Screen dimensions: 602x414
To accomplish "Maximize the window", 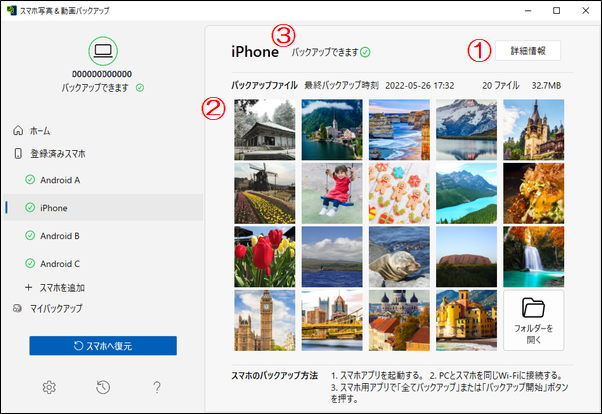I will click(556, 10).
